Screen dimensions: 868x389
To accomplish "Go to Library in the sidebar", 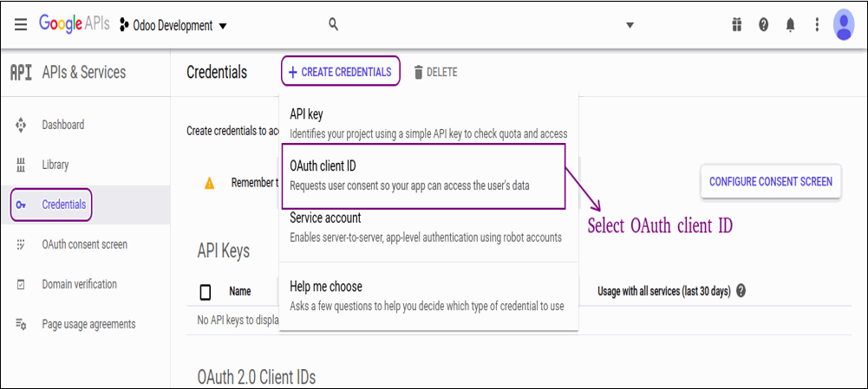I will pyautogui.click(x=55, y=165).
